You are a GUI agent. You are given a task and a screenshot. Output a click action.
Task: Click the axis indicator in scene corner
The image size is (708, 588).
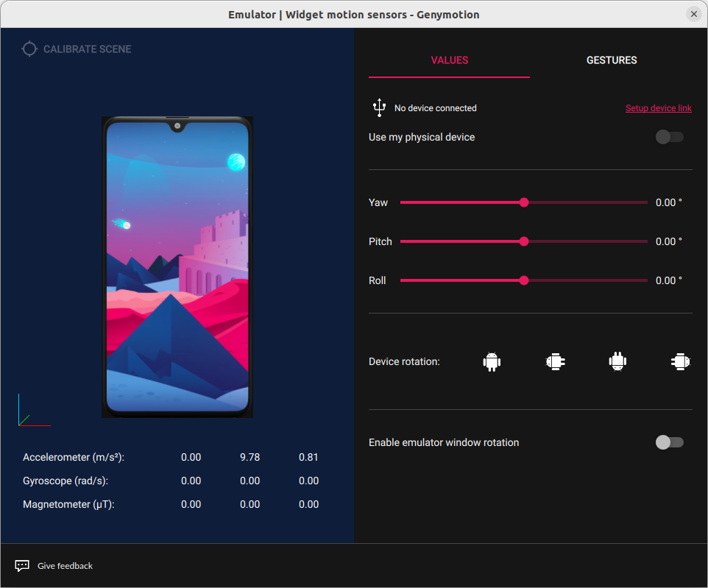click(x=33, y=412)
